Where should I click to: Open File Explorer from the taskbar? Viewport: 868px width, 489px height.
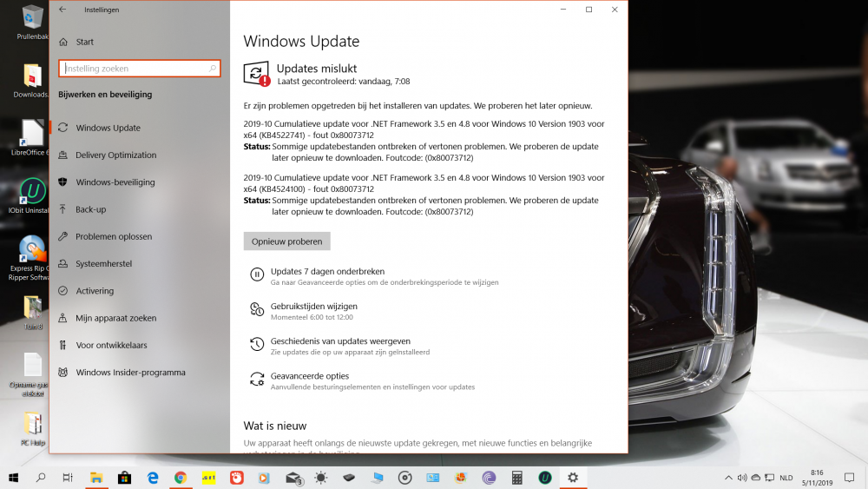coord(96,478)
